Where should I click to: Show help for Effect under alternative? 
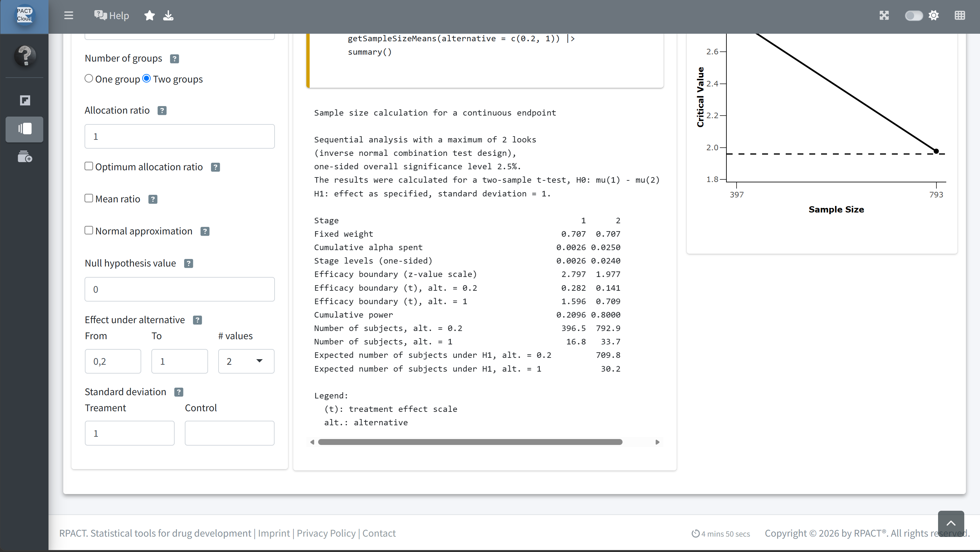(198, 320)
